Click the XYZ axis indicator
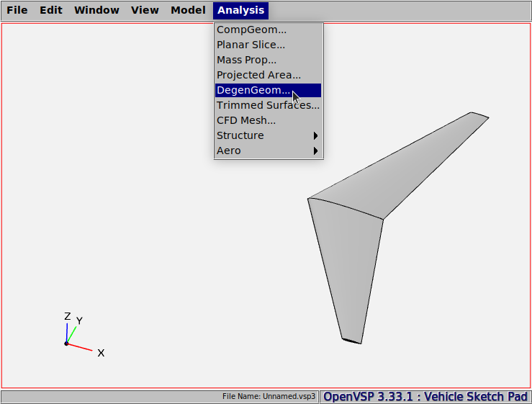Image resolution: width=532 pixels, height=404 pixels. click(x=84, y=334)
